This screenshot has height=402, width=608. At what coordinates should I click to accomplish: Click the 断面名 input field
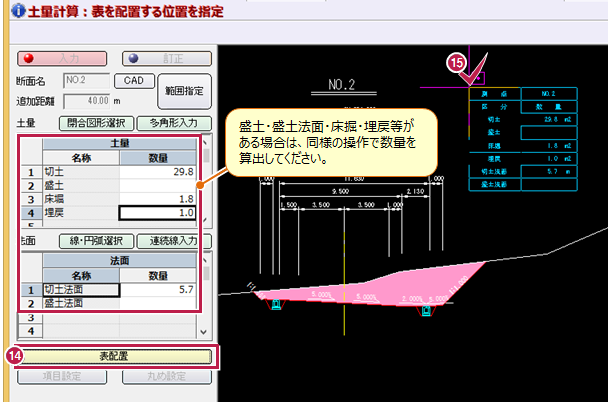coord(86,80)
